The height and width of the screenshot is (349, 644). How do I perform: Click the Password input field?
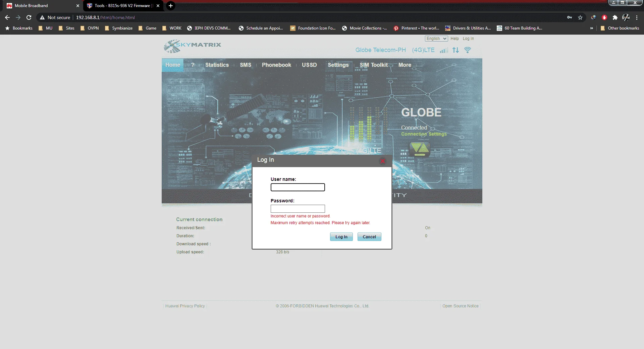pyautogui.click(x=298, y=209)
